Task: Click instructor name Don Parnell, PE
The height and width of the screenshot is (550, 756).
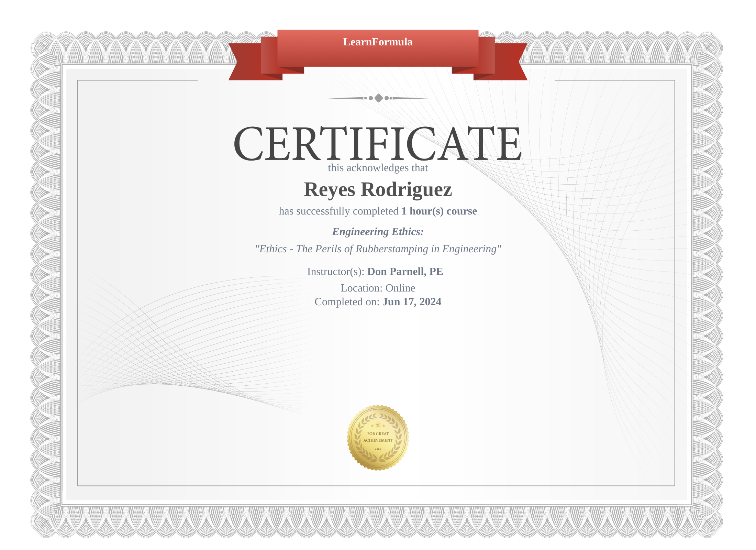Action: pos(405,272)
